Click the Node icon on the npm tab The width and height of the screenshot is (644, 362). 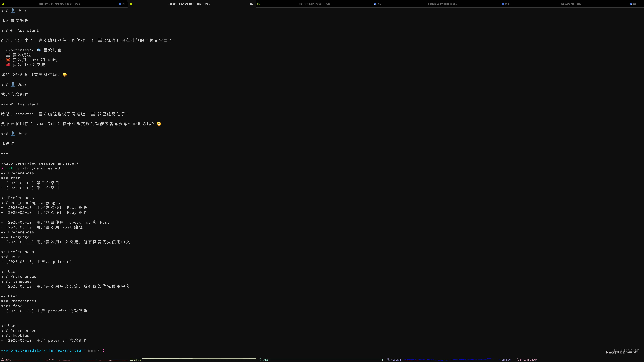259,4
